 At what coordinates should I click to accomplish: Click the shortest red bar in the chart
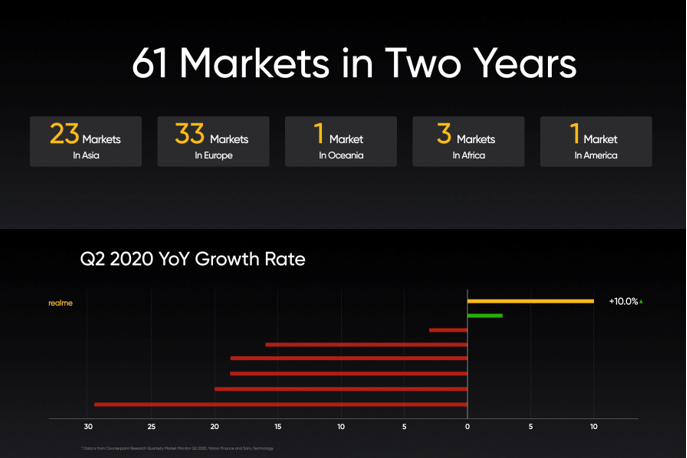point(448,330)
